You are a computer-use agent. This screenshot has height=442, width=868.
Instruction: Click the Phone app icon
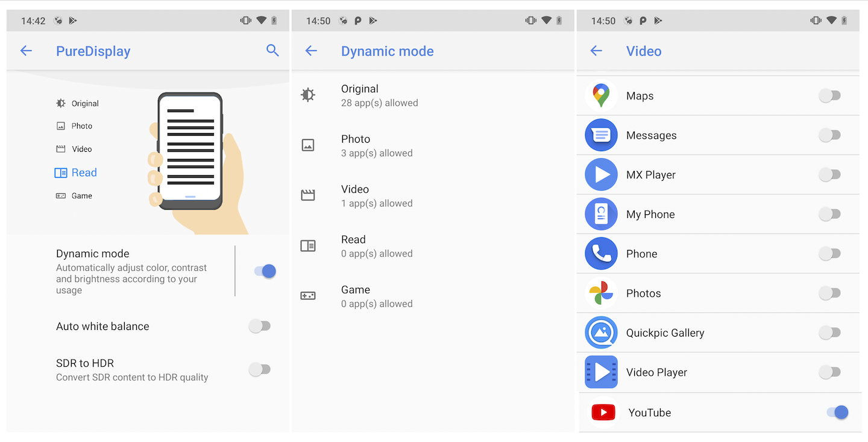601,254
